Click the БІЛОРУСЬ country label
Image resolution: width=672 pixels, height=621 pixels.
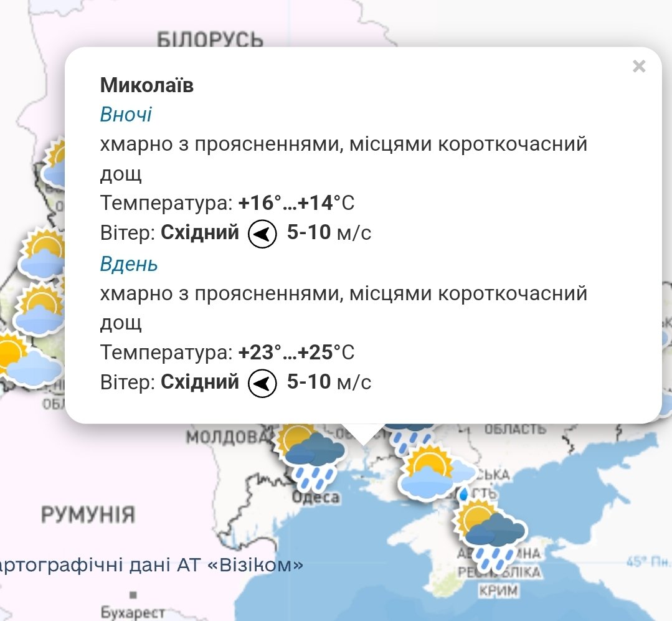click(210, 40)
